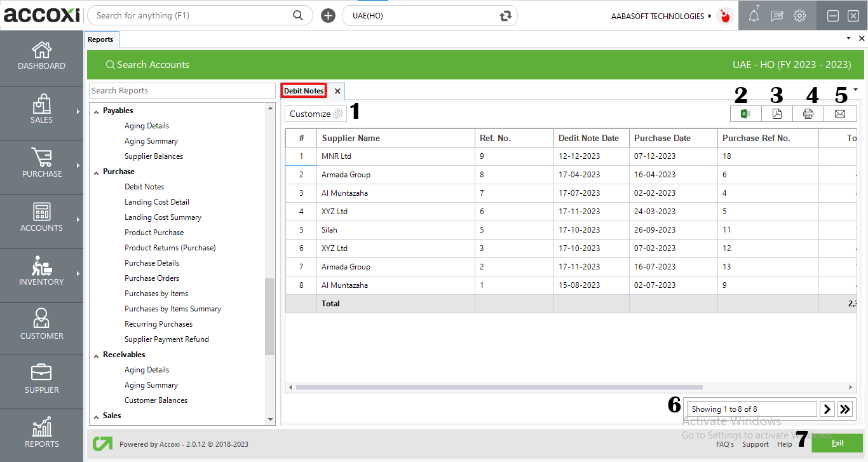
Task: Jump to the last page of results
Action: click(x=845, y=409)
